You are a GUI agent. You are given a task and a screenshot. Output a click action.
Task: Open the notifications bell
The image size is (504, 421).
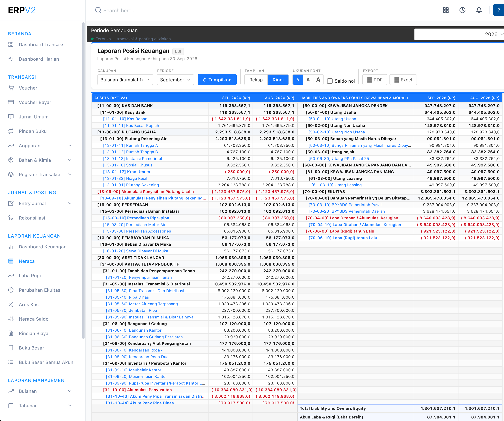pos(479,10)
